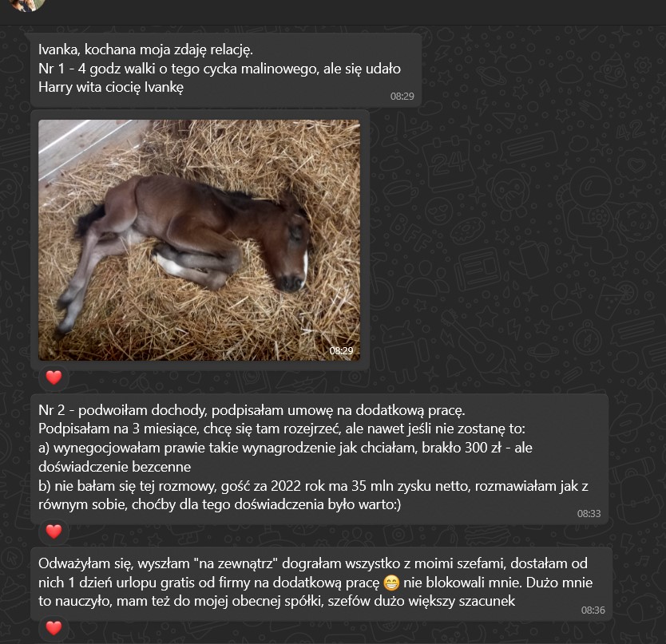The image size is (666, 644).
Task: Click the 'doświadczenie bezcenne' line
Action: tap(115, 467)
